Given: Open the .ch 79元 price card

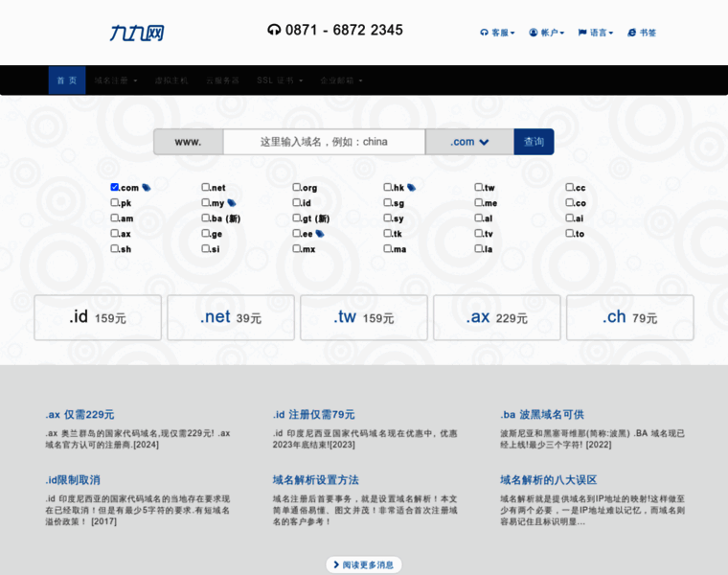Looking at the screenshot, I should (630, 318).
